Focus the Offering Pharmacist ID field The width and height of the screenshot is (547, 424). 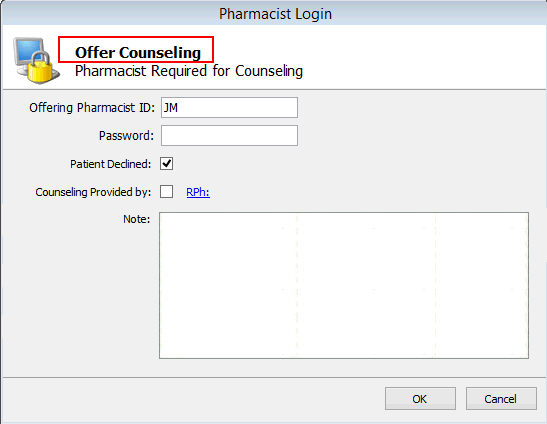(229, 107)
